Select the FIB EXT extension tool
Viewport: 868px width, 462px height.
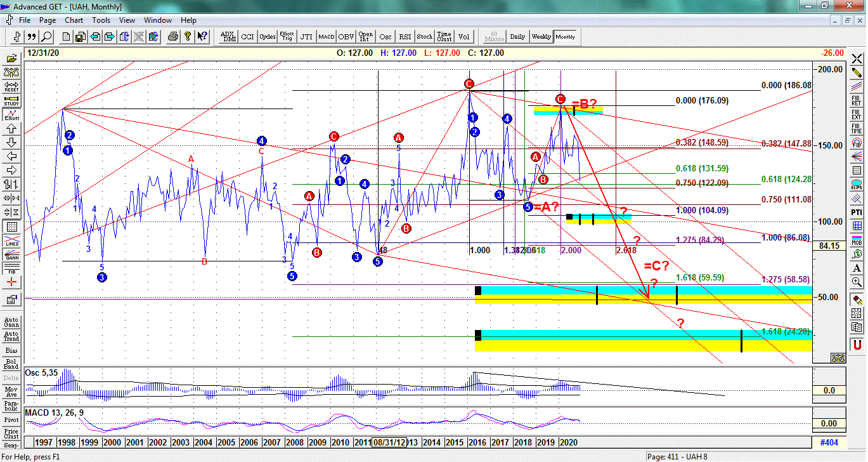click(x=857, y=114)
